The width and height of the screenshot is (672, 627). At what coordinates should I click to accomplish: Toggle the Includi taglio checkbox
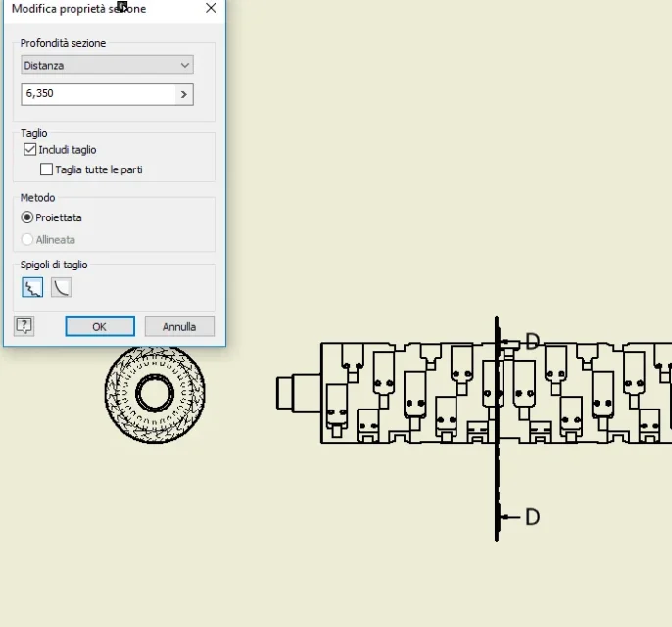coord(30,149)
